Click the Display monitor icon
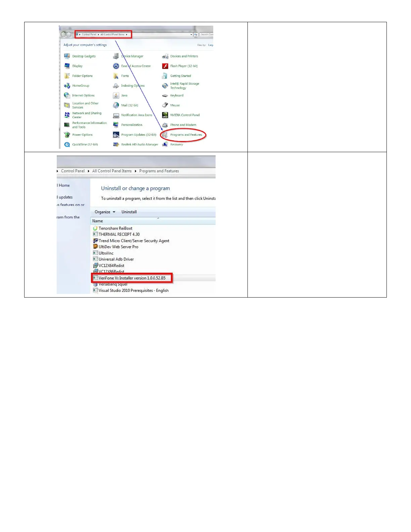This screenshot has height=532, width=411. point(67,66)
